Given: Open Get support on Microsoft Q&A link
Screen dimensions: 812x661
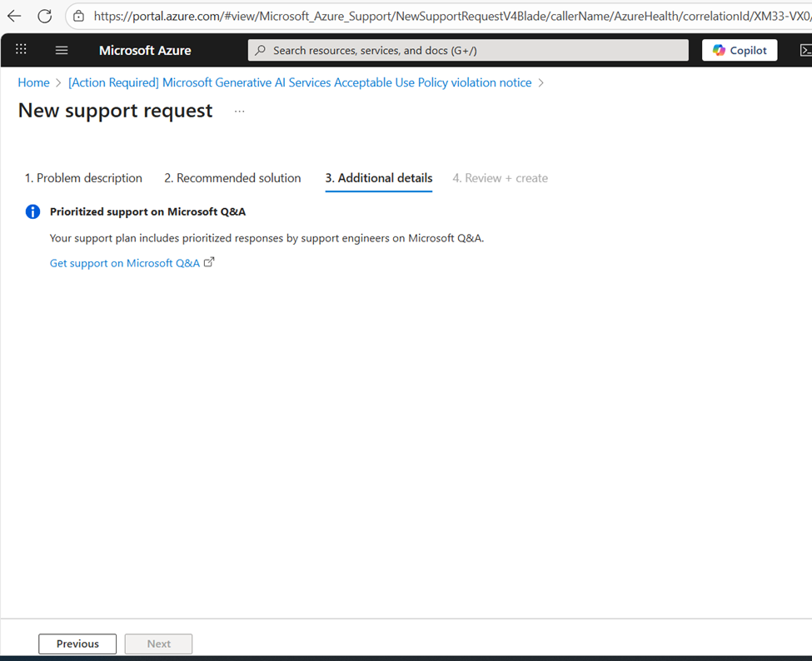Looking at the screenshot, I should click(x=125, y=263).
